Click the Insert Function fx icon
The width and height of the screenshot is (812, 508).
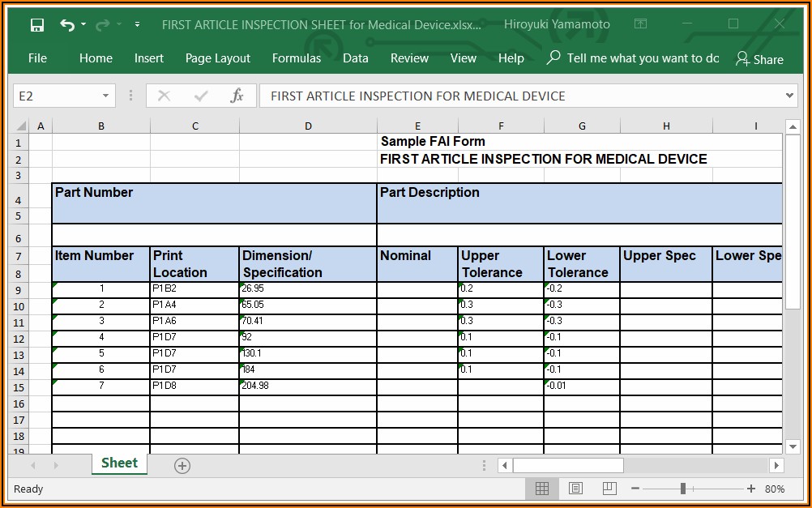pos(237,96)
